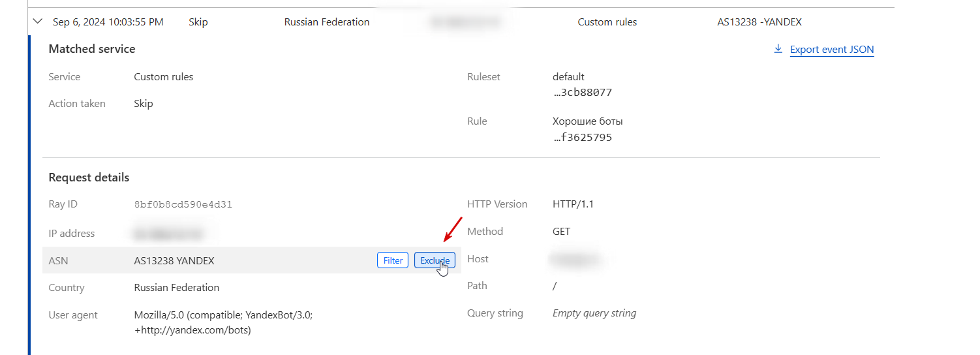Collapse the Sep 6, 2024 event row chevron

[37, 22]
